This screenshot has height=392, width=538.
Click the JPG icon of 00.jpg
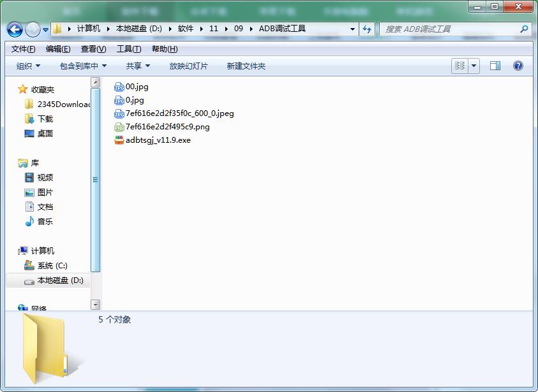pyautogui.click(x=119, y=87)
